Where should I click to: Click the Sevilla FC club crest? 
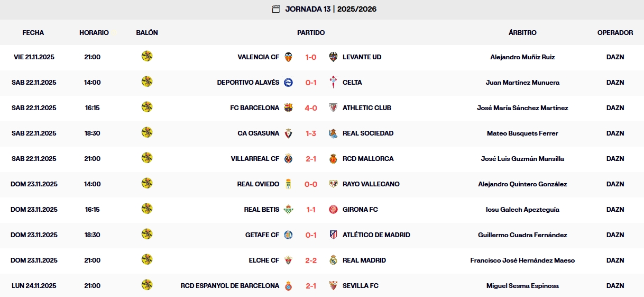coord(333,286)
